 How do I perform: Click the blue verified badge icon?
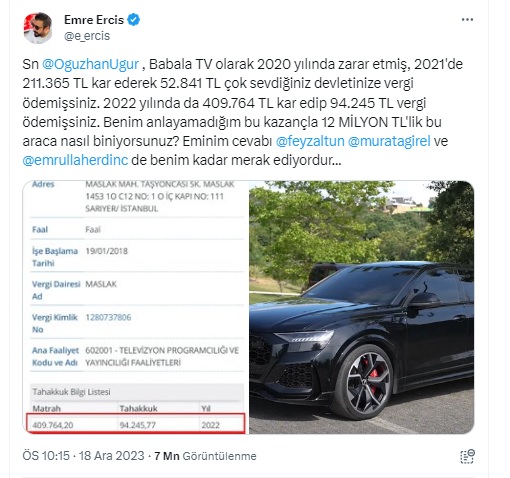click(x=134, y=20)
